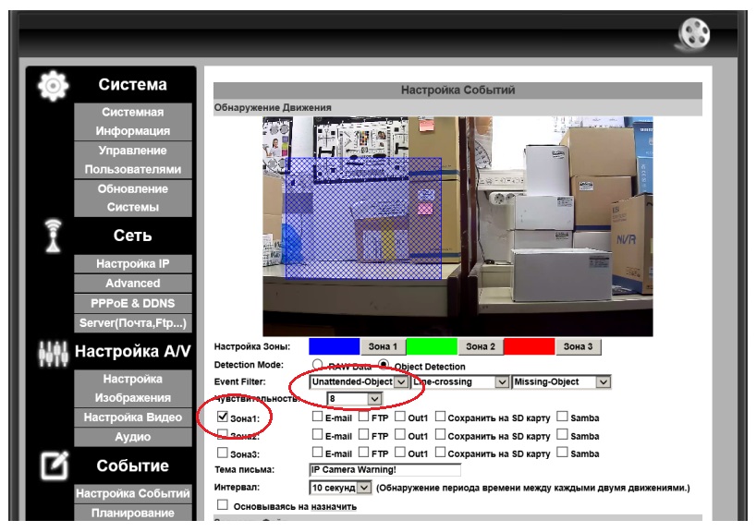Click the film reel icon in header

[693, 34]
